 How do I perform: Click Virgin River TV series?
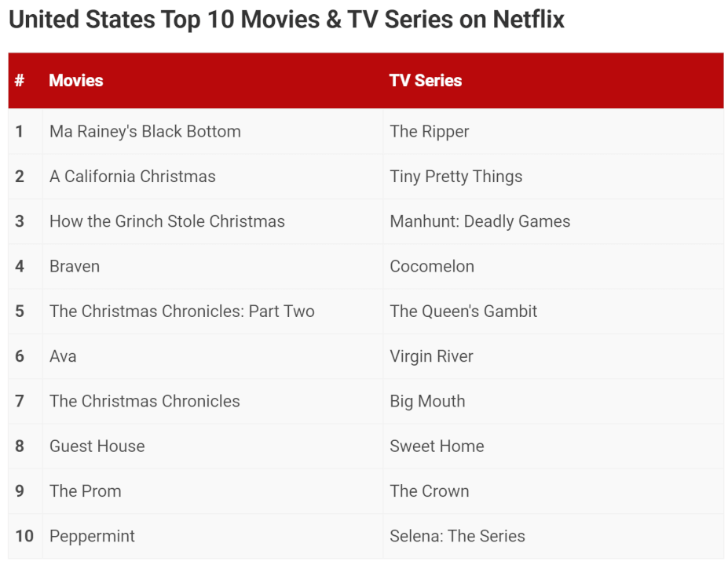[431, 356]
